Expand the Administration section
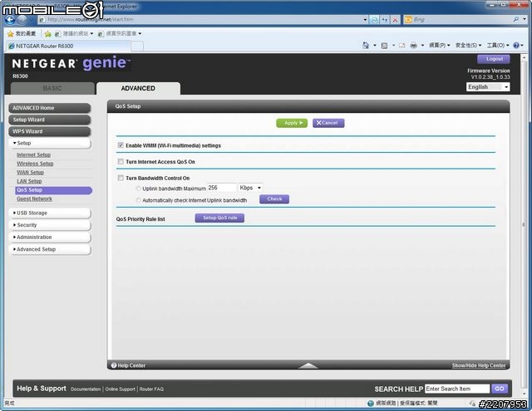 tap(50, 237)
